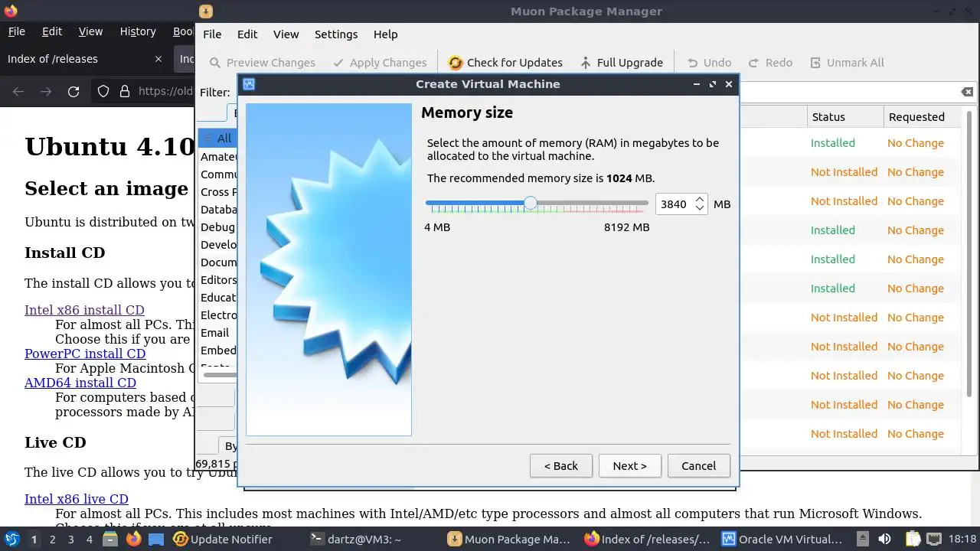Click Full Upgrade in Muon toolbar
Screen dimensions: 980x551
pos(621,63)
